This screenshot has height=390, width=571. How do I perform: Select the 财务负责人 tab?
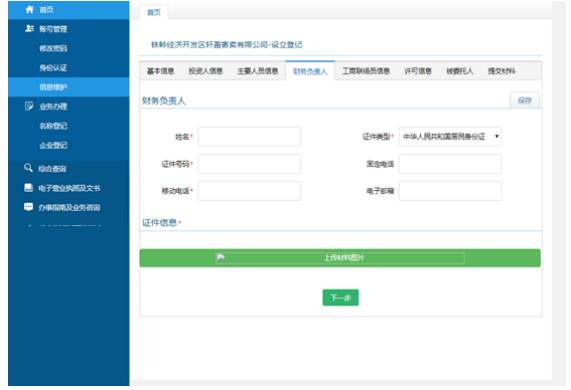pos(310,71)
